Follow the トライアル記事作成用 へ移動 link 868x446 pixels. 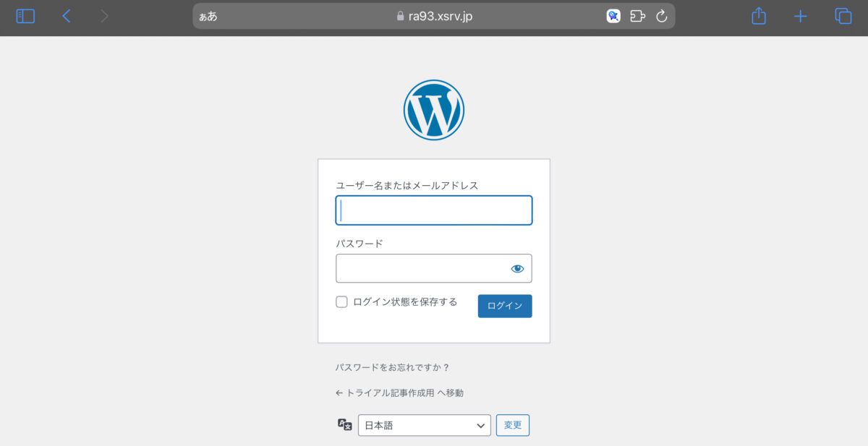coord(400,393)
